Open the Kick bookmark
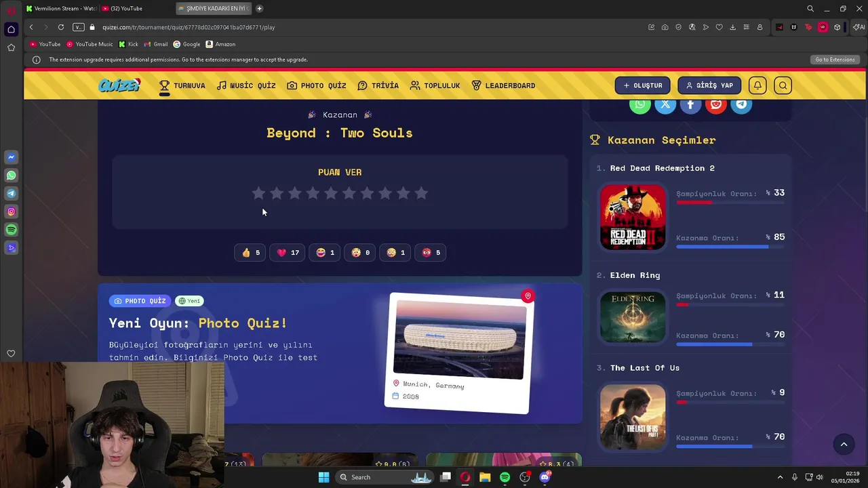 tap(128, 44)
